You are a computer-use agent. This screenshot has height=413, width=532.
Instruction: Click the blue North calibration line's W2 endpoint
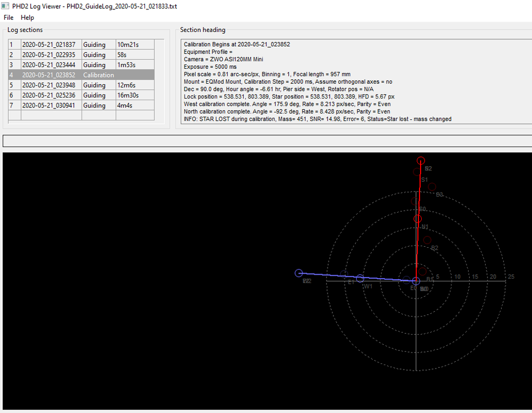point(298,273)
